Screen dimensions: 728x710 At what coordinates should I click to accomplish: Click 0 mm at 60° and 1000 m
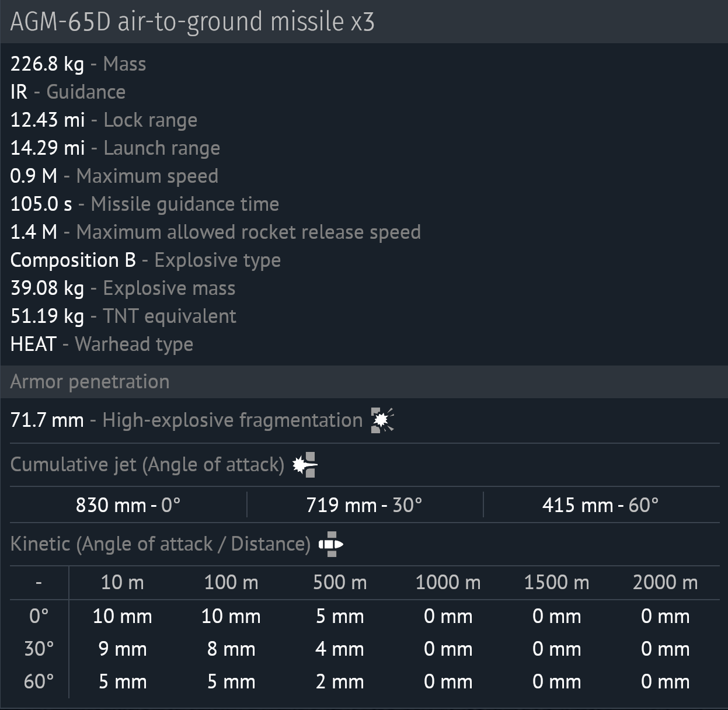pos(448,681)
